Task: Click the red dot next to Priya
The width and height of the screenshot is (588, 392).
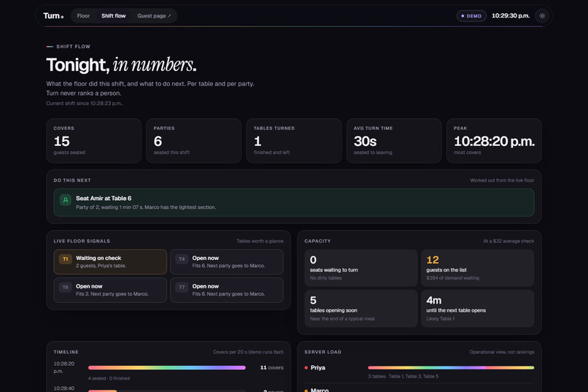Action: (x=306, y=368)
